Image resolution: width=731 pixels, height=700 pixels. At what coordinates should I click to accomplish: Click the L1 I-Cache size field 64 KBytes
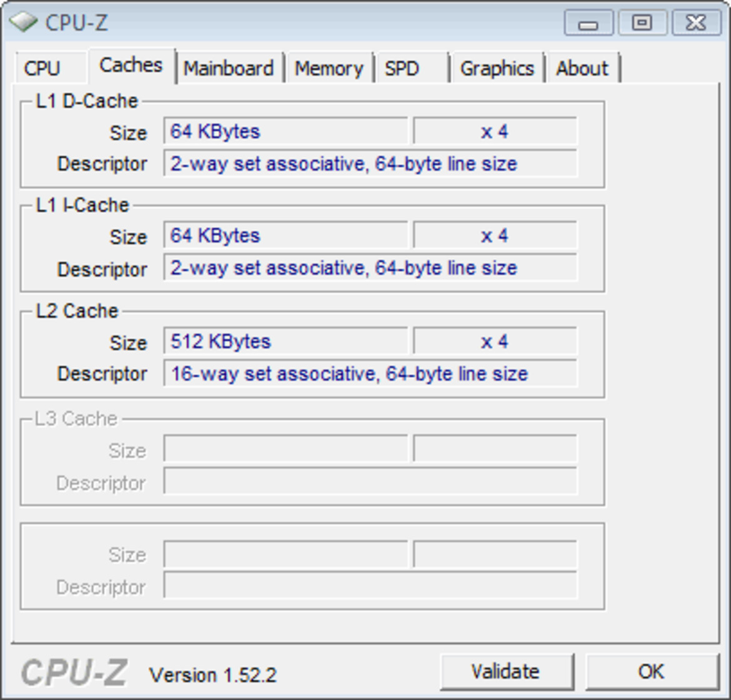pos(286,235)
